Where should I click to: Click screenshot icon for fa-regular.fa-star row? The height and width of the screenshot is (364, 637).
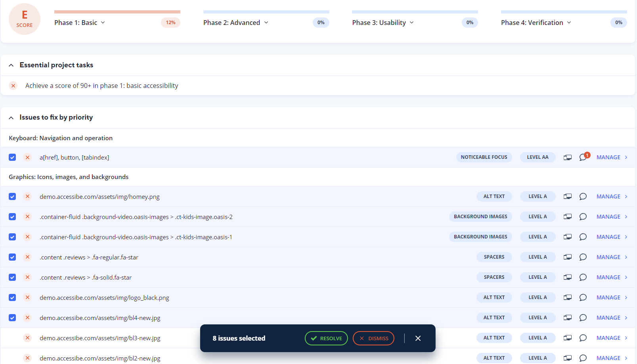point(568,257)
